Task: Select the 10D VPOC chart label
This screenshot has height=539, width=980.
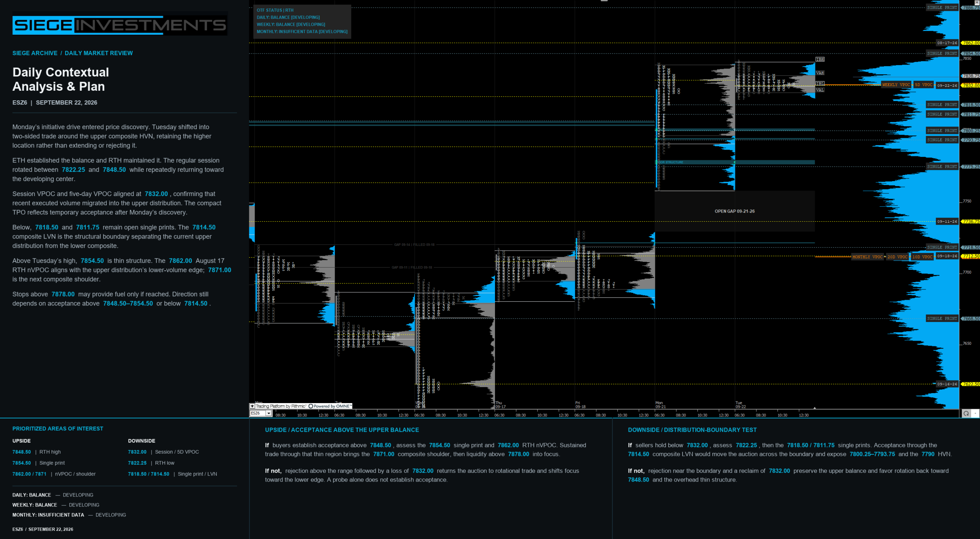Action: 922,257
